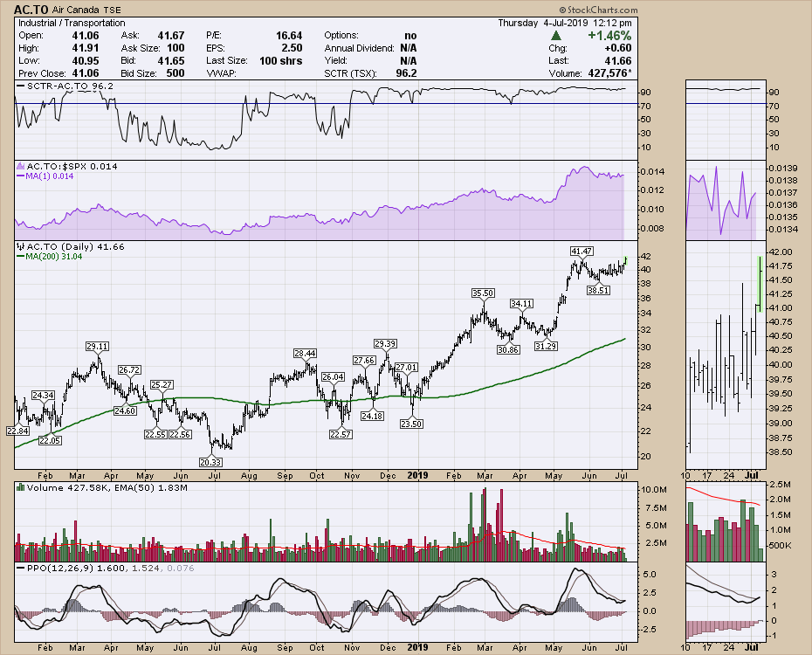The image size is (812, 655).
Task: Click the 26.04 October price label
Action: click(x=333, y=377)
